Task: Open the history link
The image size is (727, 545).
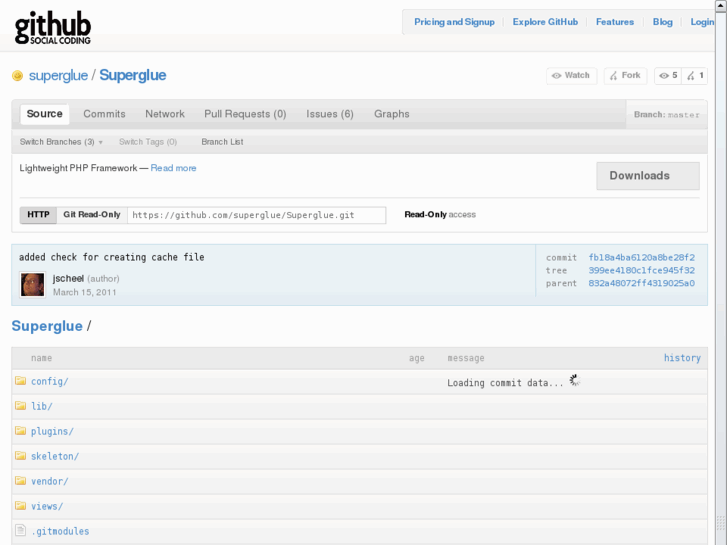Action: point(682,358)
